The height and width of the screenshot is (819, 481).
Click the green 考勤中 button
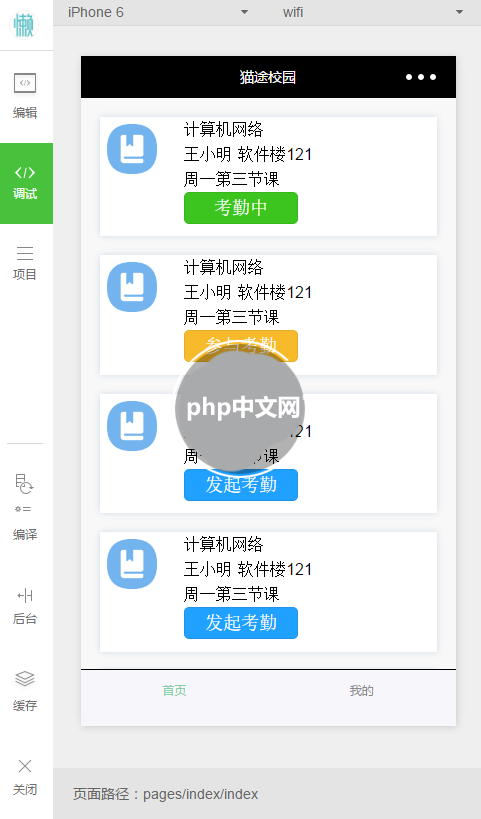tap(241, 208)
